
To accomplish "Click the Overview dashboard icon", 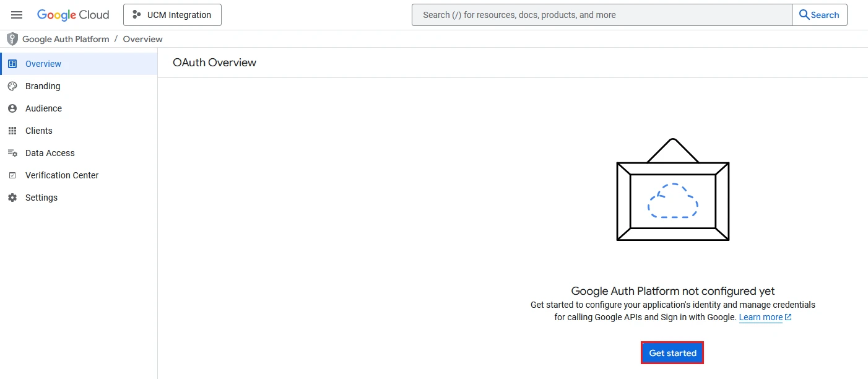I will (12, 64).
